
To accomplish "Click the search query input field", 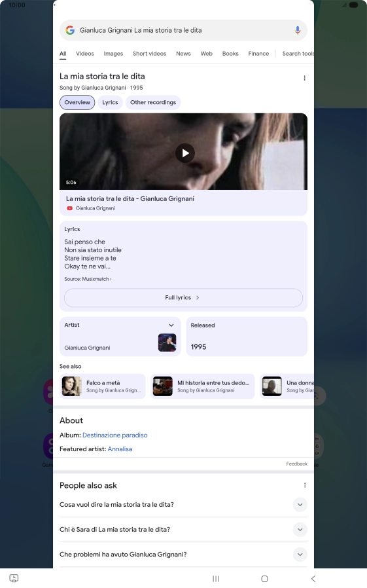I will 183,30.
